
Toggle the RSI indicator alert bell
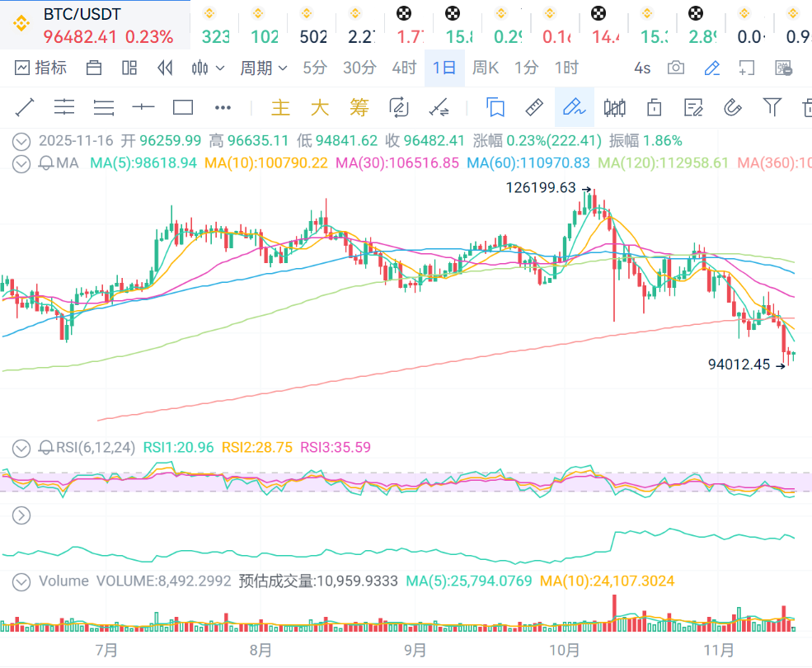(x=46, y=448)
